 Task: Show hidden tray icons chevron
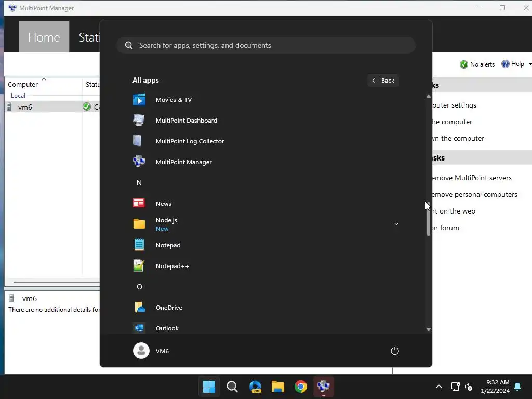tap(438, 387)
